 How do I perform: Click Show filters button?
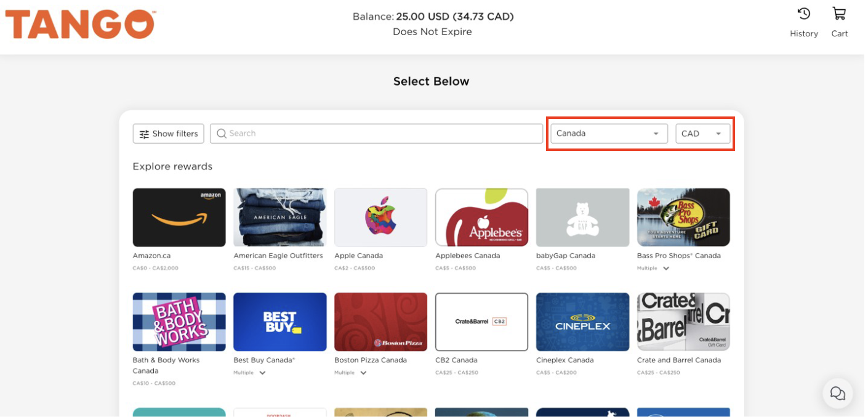(169, 134)
